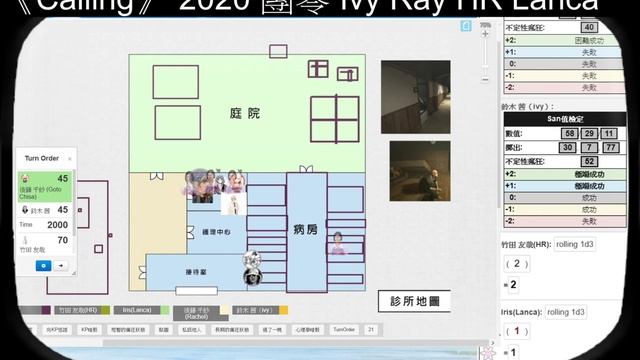This screenshot has height=360, width=640.
Task: Click the token inside the 病房 right room
Action: click(338, 243)
